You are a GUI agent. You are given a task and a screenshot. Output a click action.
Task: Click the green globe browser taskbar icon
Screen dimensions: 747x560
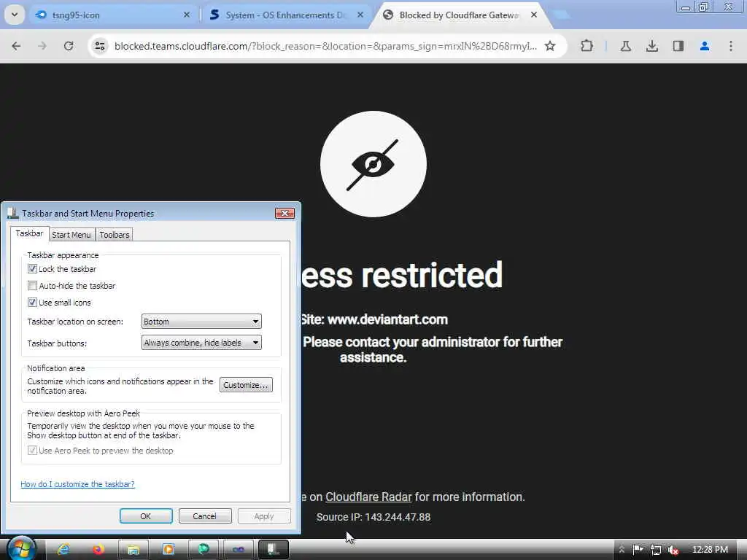(x=204, y=550)
